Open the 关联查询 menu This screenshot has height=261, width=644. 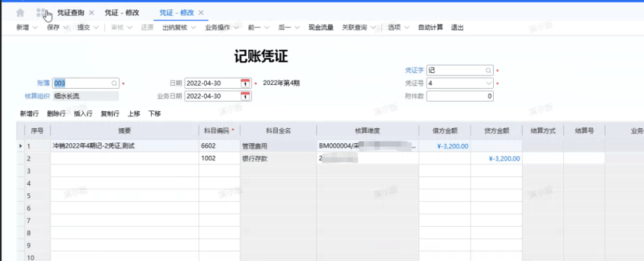(x=354, y=28)
